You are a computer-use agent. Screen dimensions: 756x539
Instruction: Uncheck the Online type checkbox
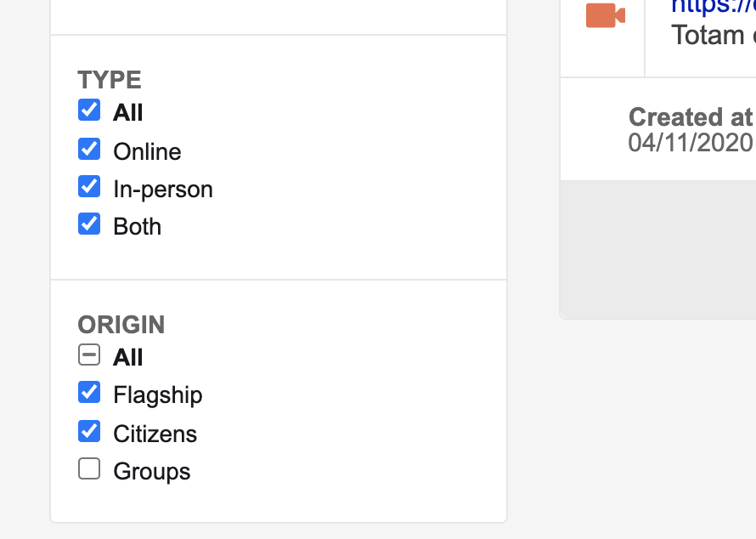pos(89,150)
